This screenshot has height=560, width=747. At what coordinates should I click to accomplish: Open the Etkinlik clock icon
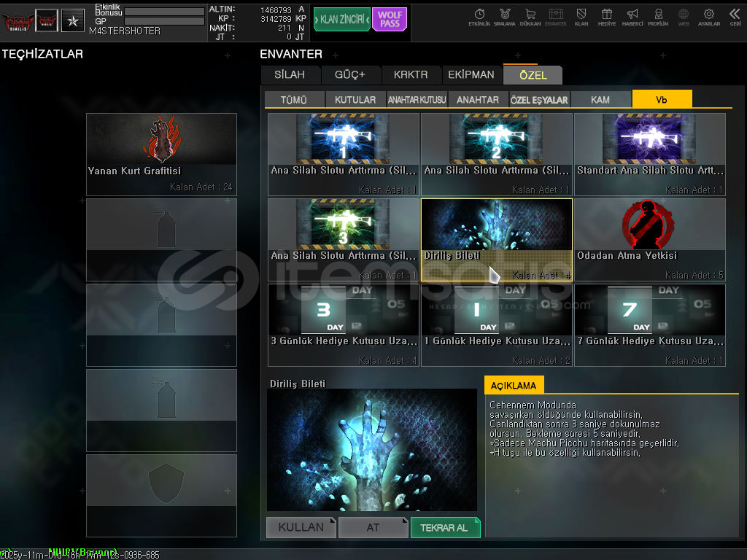[x=479, y=17]
